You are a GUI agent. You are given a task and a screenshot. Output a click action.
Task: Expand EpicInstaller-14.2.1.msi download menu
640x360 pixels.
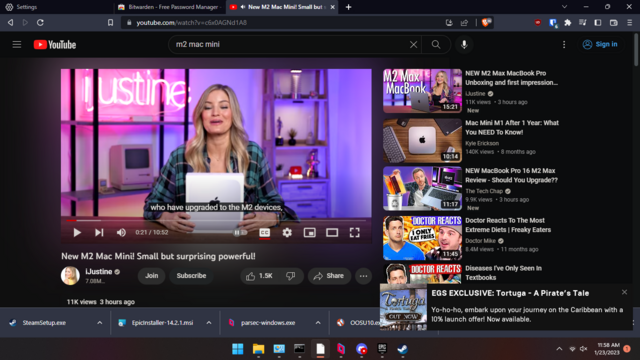click(209, 322)
